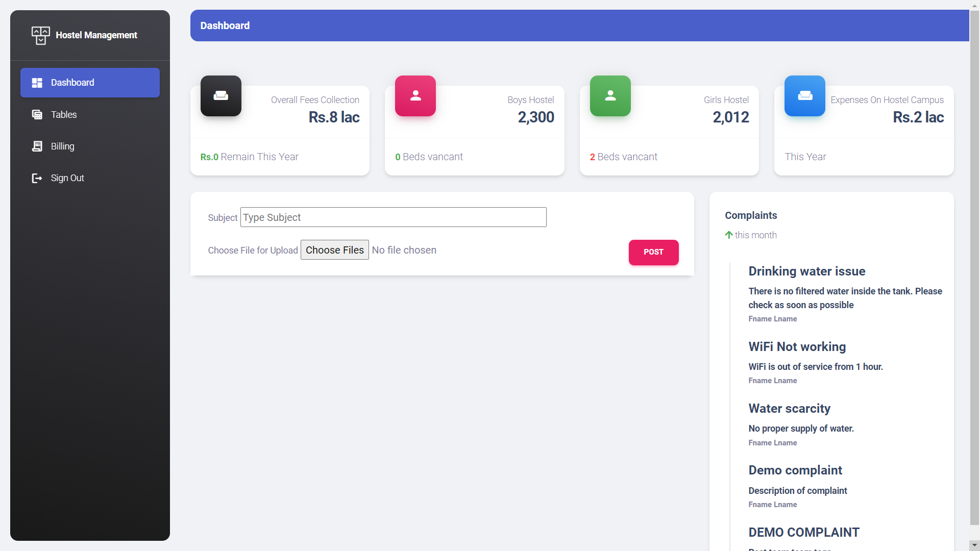Screen dimensions: 980x551
Task: Open the WiFi Not working complaint
Action: [797, 347]
